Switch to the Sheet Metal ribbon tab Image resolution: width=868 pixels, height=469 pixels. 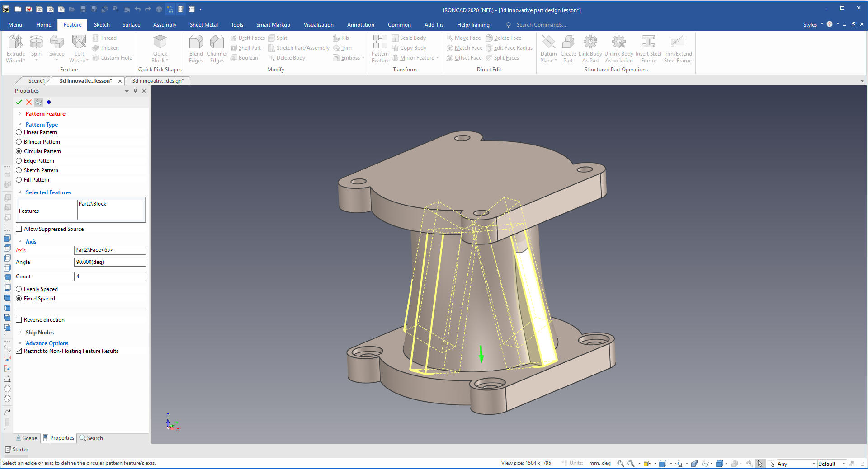click(x=203, y=25)
